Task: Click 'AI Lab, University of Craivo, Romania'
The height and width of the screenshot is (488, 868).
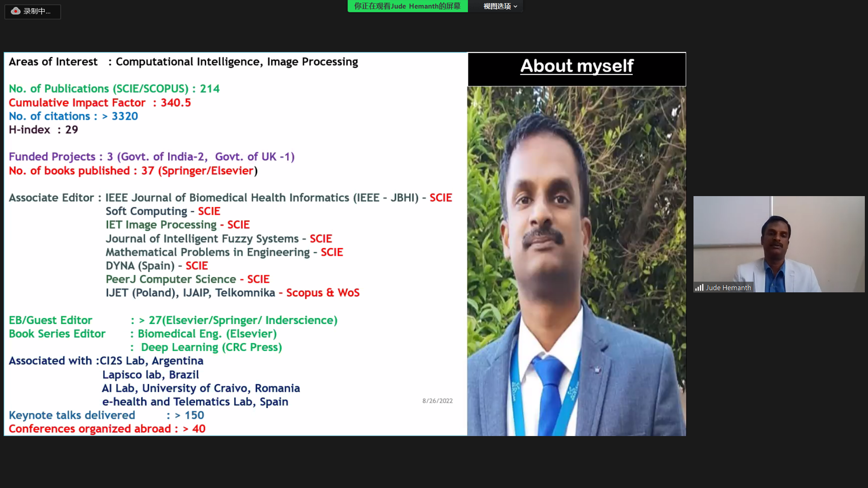Action: [201, 388]
